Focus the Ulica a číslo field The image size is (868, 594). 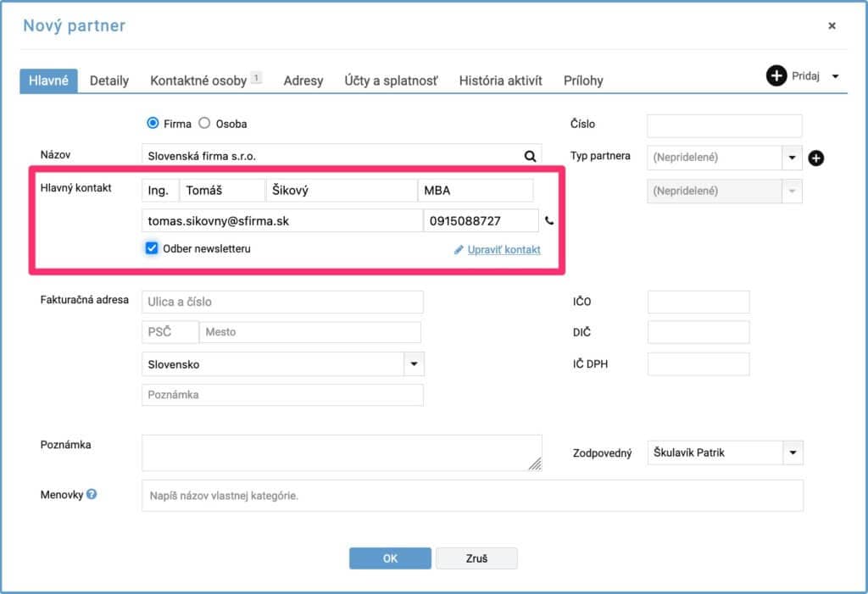[x=282, y=302]
